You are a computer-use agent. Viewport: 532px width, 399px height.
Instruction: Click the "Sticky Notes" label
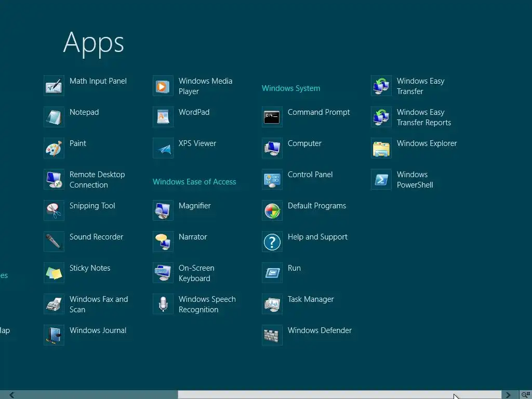[90, 268]
